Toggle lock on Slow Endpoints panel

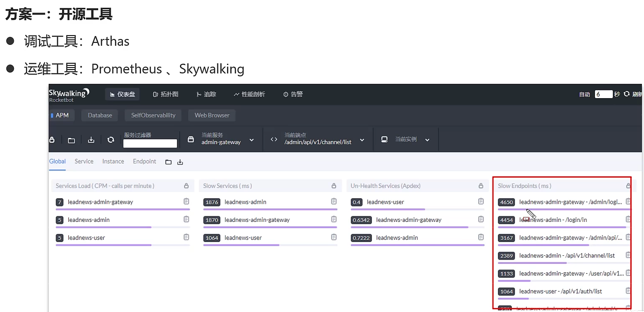pyautogui.click(x=628, y=186)
